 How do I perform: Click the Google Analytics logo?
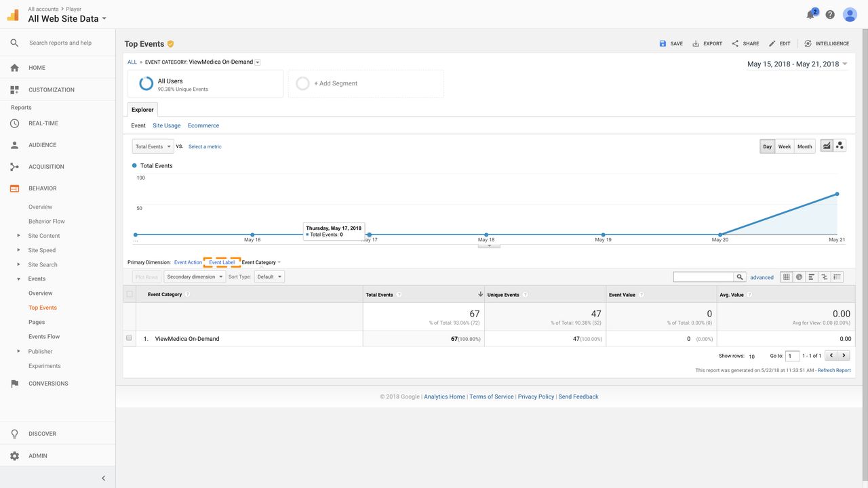pyautogui.click(x=13, y=15)
